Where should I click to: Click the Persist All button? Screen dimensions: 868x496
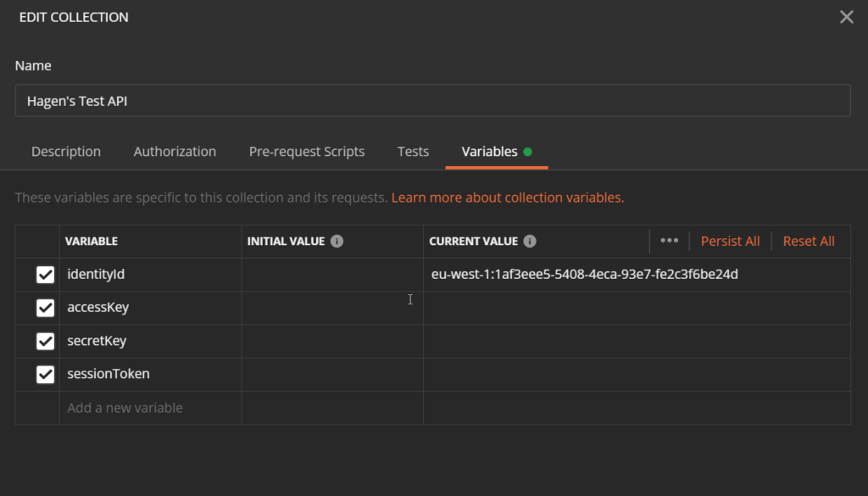pyautogui.click(x=730, y=242)
